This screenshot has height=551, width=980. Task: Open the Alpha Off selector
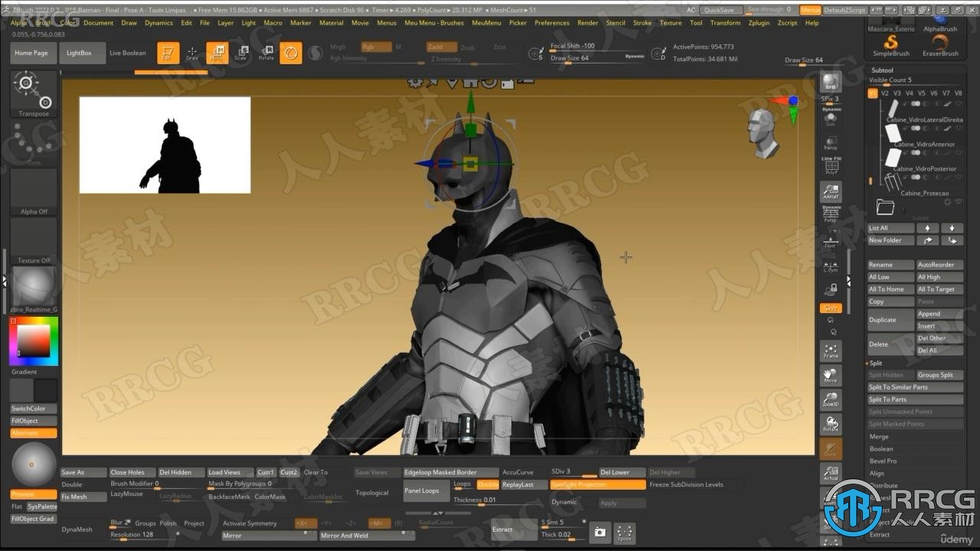tap(34, 192)
